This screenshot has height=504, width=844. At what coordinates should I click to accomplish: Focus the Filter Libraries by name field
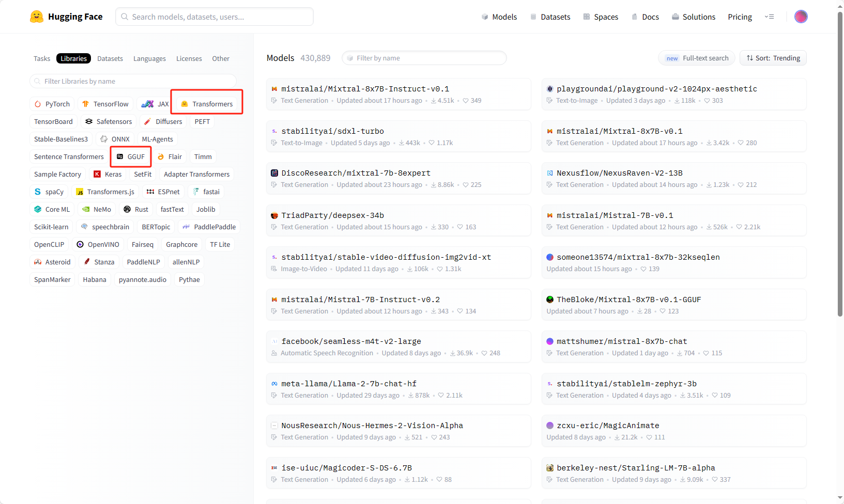point(133,81)
